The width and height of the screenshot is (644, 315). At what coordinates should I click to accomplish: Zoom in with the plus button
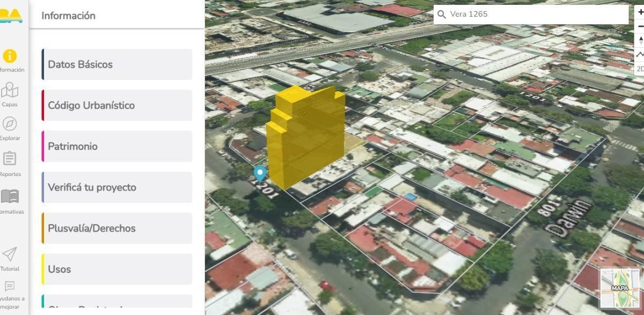coord(640,12)
